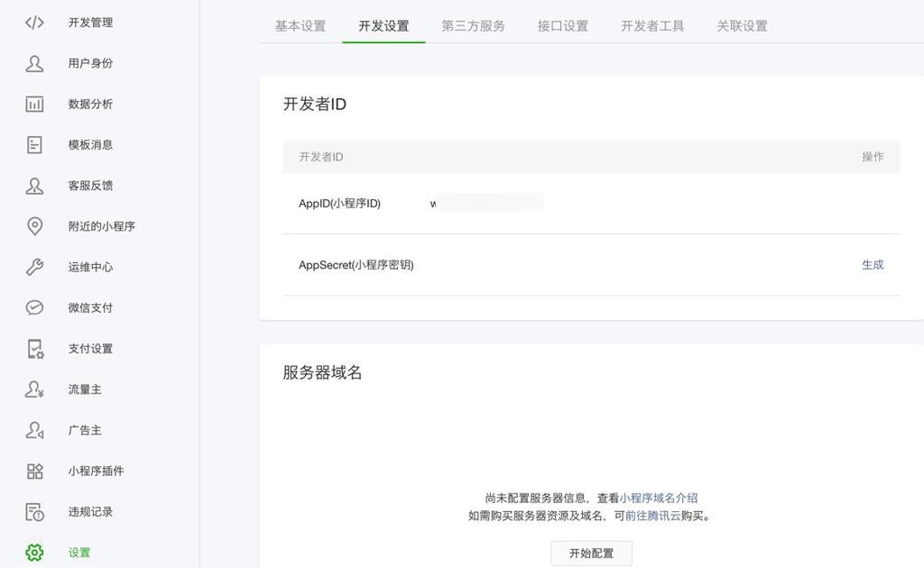Open the 违规记录 icon in sidebar
The height and width of the screenshot is (568, 924).
pos(34,512)
